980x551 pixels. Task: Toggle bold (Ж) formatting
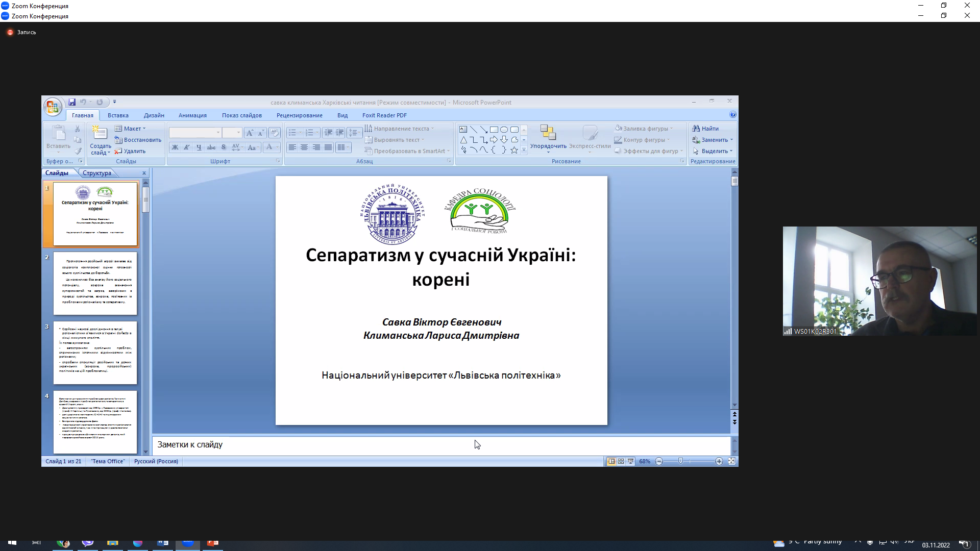175,147
